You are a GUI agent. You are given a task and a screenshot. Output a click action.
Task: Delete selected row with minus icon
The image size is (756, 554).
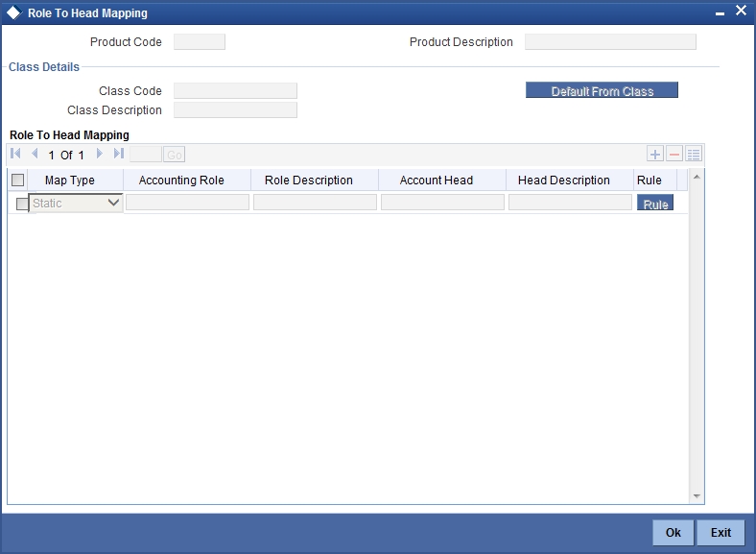674,155
